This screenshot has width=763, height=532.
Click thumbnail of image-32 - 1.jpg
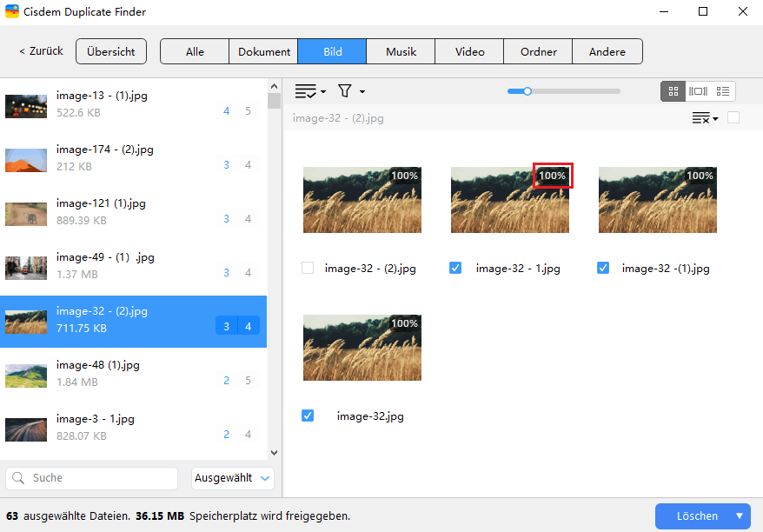510,200
